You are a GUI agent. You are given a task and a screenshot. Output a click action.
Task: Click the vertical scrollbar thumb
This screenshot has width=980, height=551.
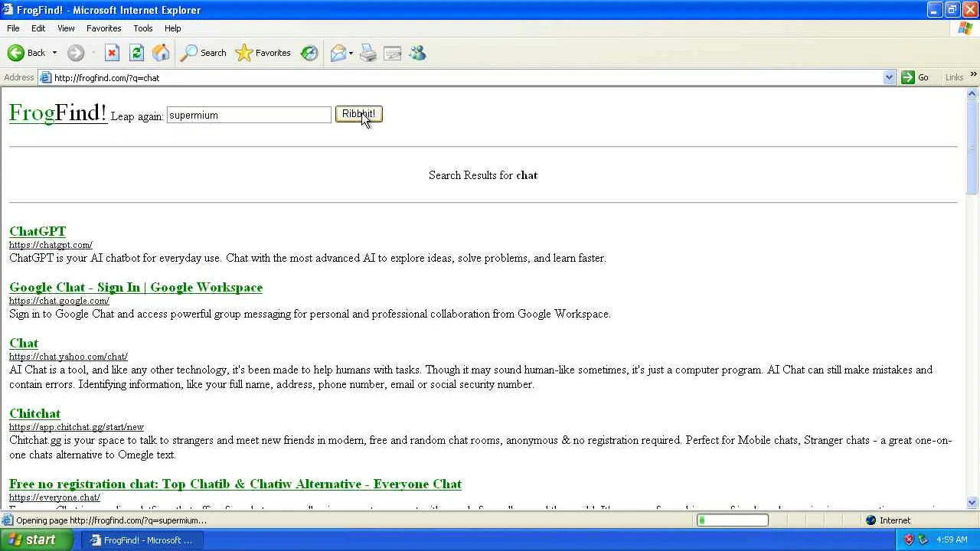(x=972, y=147)
